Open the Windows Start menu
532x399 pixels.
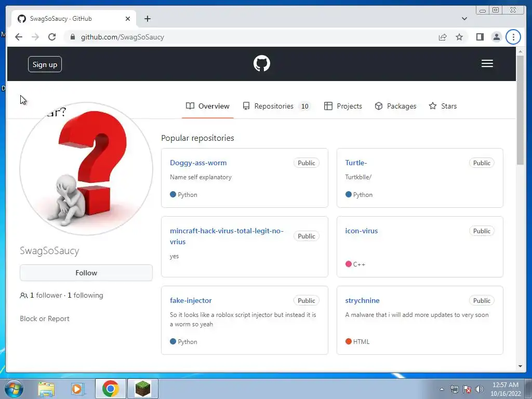click(x=14, y=389)
